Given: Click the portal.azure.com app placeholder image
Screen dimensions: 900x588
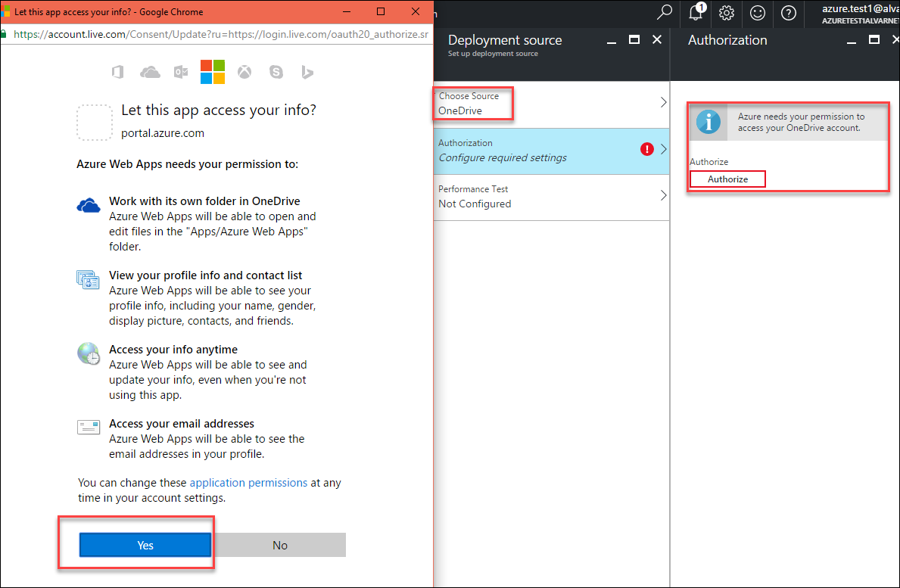Looking at the screenshot, I should 95,122.
